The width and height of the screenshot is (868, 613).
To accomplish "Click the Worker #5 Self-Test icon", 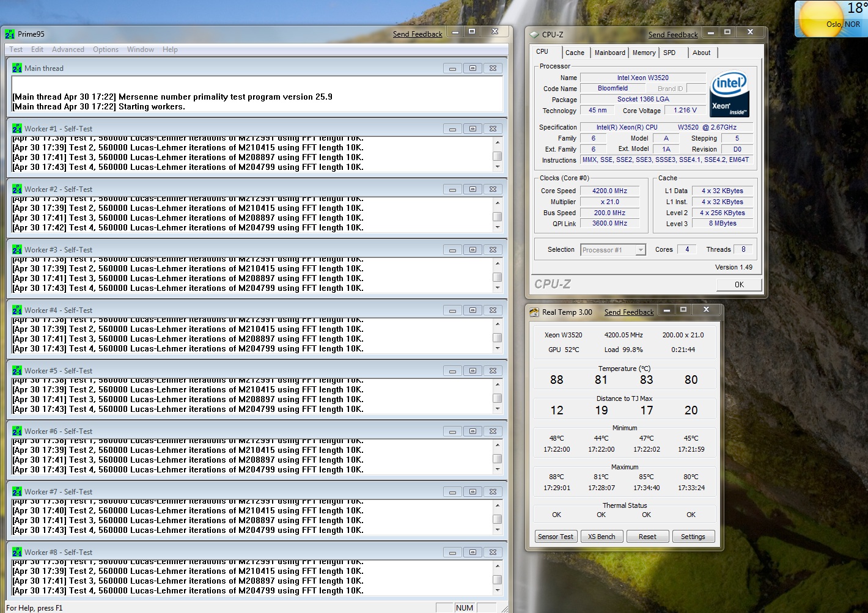I will [17, 371].
